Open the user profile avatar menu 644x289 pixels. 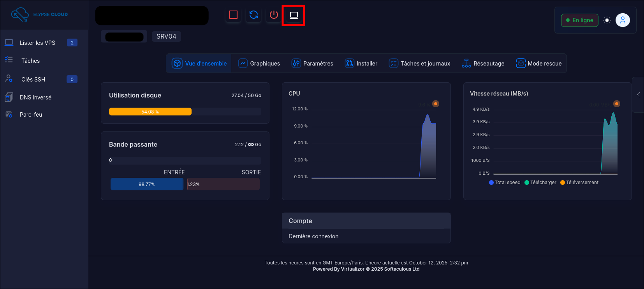pyautogui.click(x=623, y=20)
